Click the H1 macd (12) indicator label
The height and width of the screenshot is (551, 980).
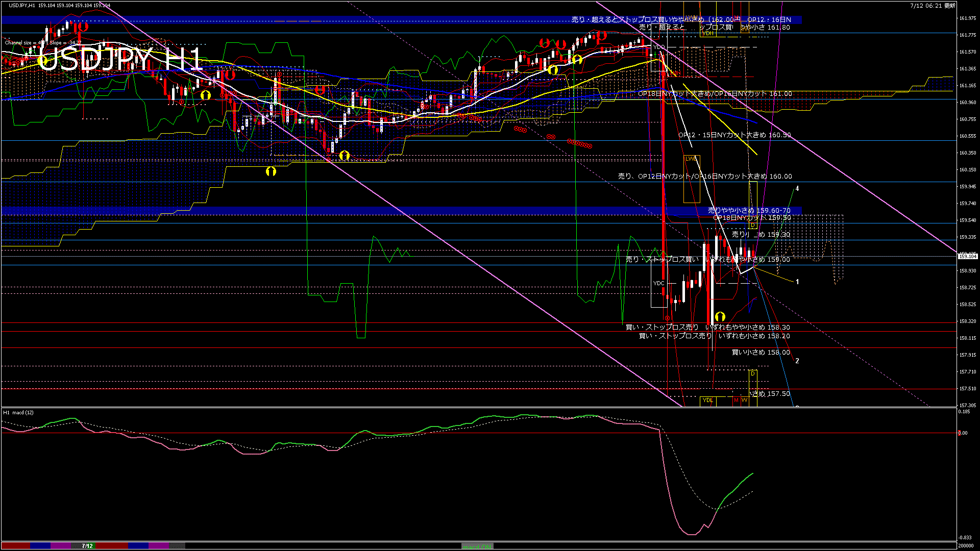18,412
